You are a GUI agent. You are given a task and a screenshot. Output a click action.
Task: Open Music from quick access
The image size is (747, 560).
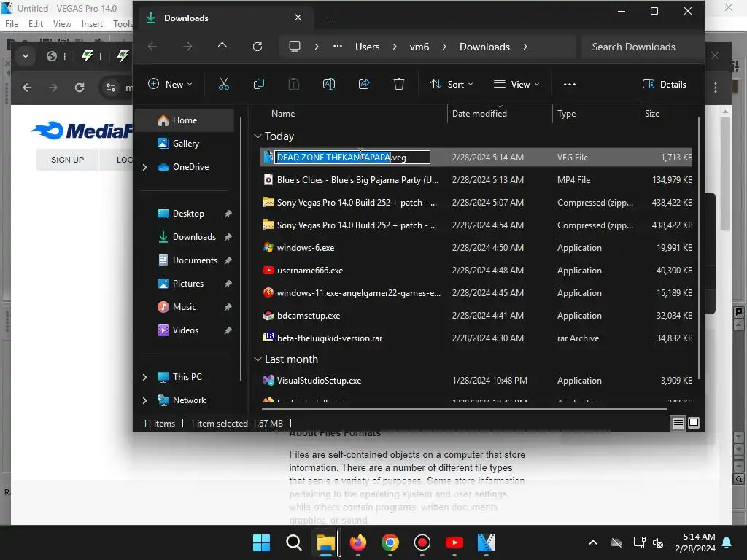click(184, 307)
